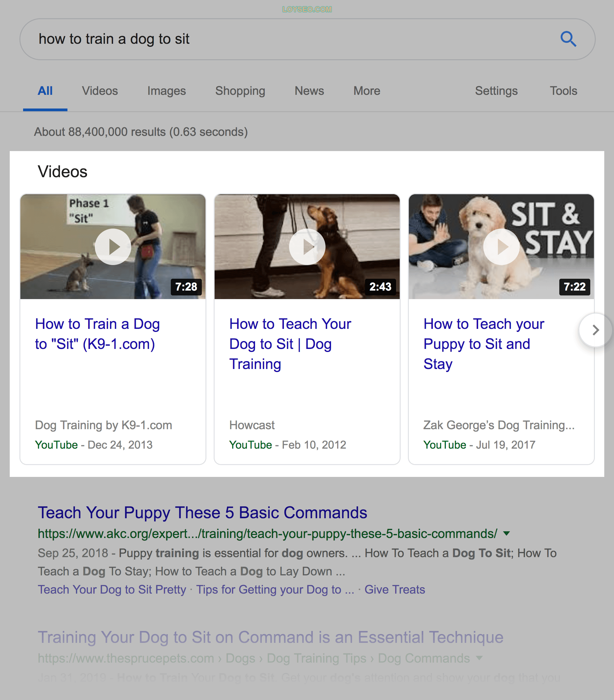Click the Videos section heading
The image size is (614, 700).
pyautogui.click(x=63, y=171)
